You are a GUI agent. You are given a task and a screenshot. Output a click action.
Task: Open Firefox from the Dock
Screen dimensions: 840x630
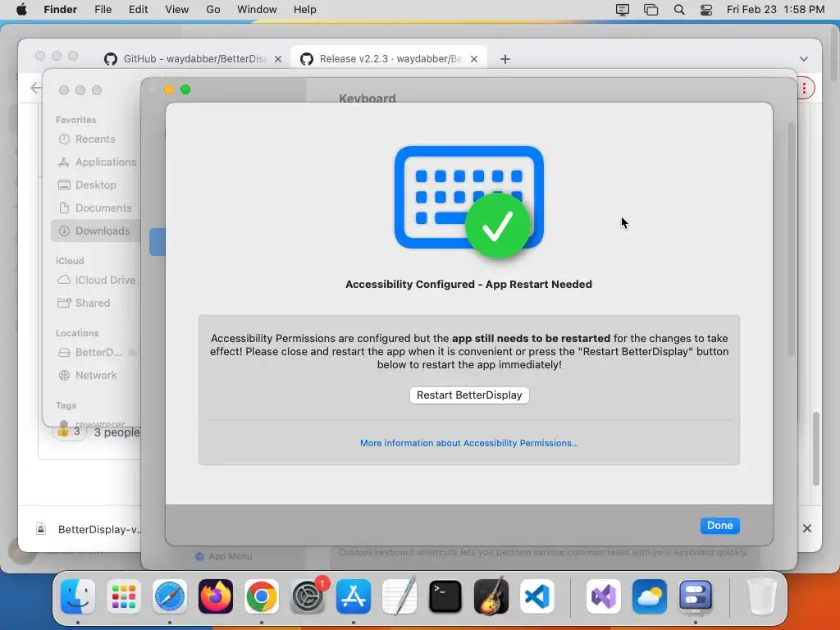(216, 596)
